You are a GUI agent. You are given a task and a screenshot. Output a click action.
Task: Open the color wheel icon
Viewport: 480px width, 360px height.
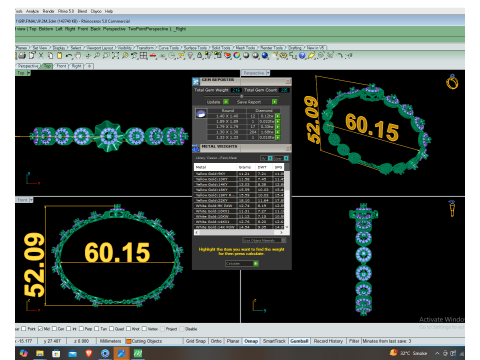(237, 56)
